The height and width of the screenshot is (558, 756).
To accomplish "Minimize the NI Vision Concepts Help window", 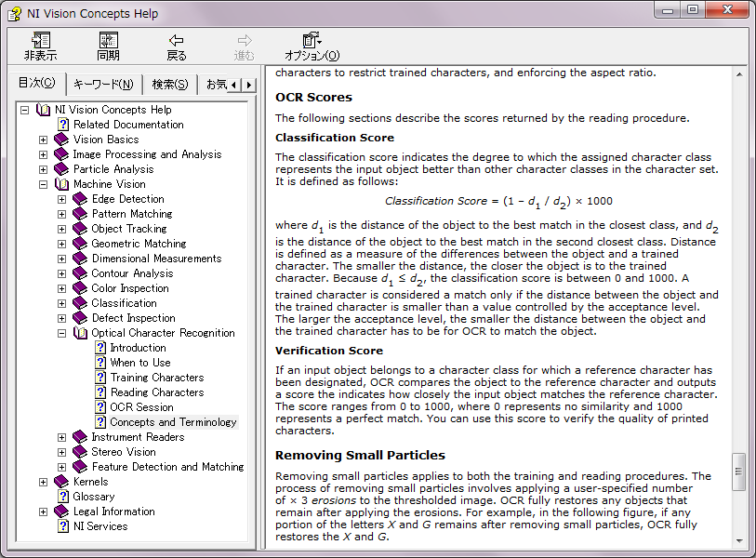I will click(x=668, y=10).
